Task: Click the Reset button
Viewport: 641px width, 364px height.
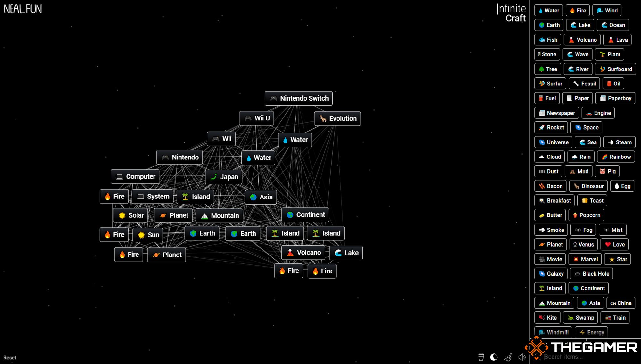Action: [10, 358]
